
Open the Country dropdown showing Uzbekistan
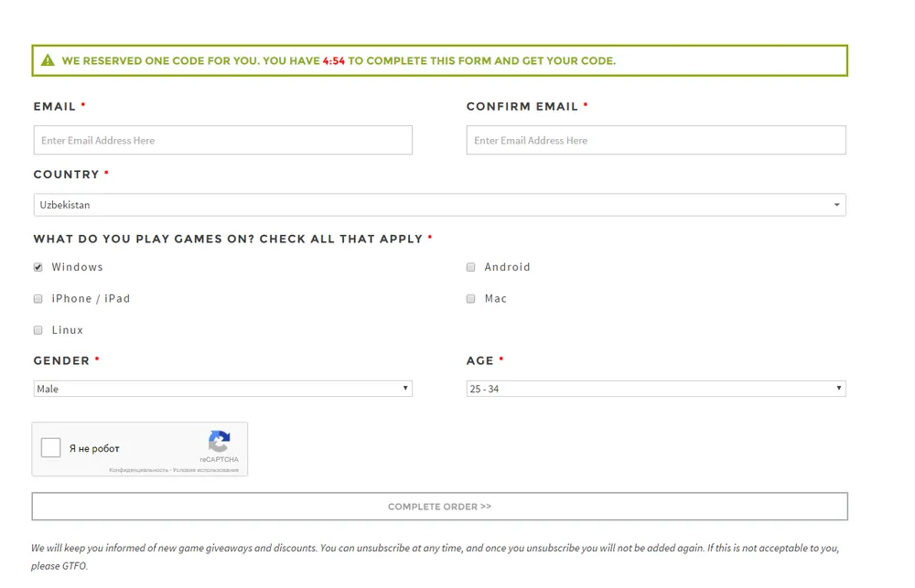tap(439, 205)
